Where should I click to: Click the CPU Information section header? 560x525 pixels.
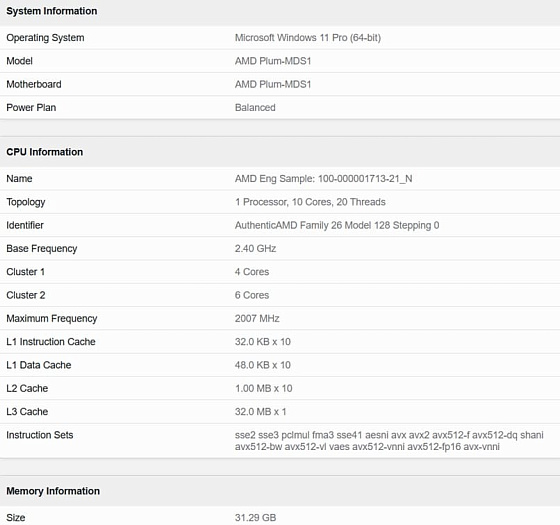pyautogui.click(x=45, y=152)
